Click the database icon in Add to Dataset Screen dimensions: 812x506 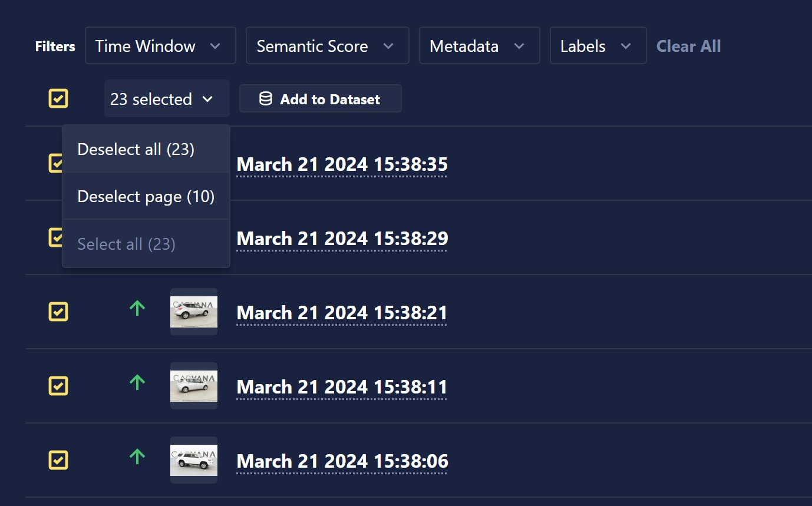point(266,98)
